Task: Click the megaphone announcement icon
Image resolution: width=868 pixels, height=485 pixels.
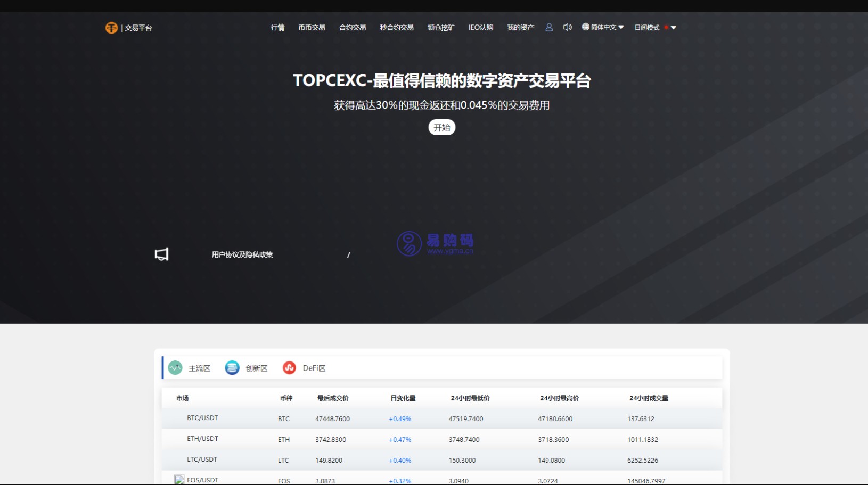Action: [161, 254]
